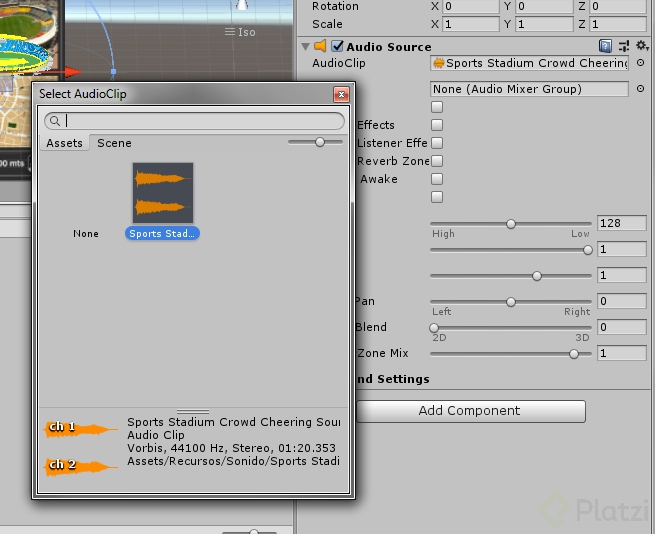Click the AudioClip property label
Screen dimensions: 655x534
tap(339, 63)
